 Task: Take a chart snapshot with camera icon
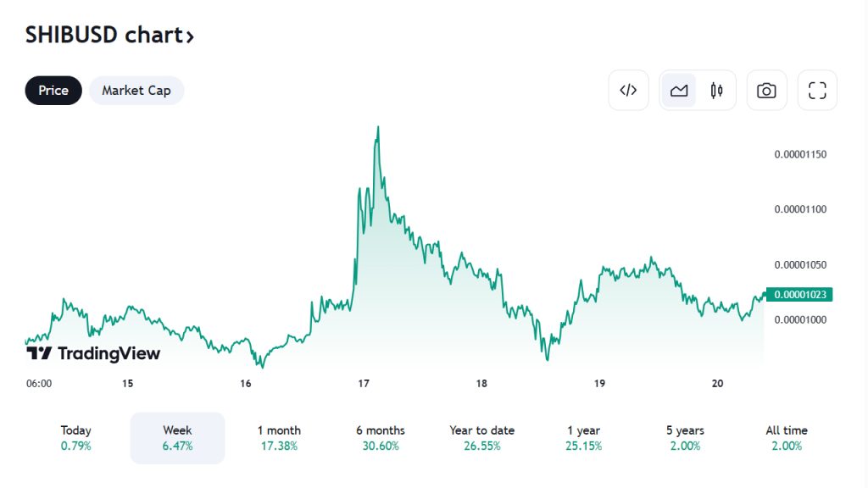[766, 91]
